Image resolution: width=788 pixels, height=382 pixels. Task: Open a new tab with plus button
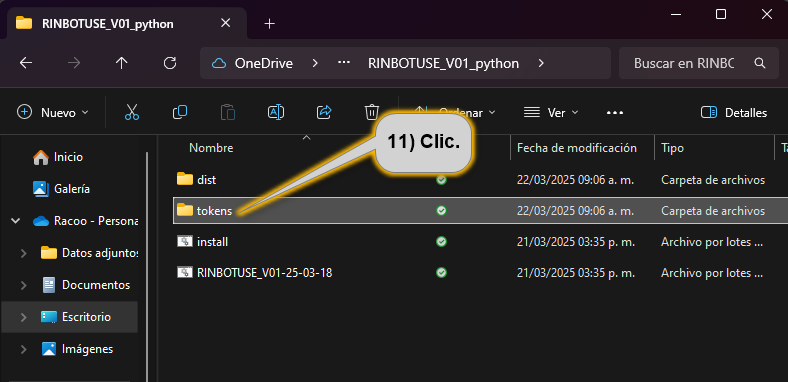click(x=270, y=24)
